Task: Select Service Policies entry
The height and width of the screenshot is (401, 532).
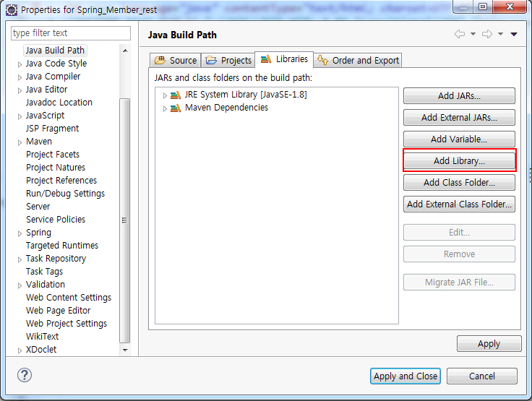Action: click(56, 220)
